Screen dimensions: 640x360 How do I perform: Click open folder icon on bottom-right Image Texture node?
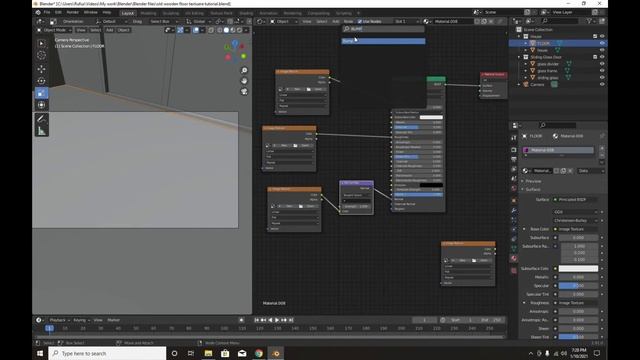474,260
